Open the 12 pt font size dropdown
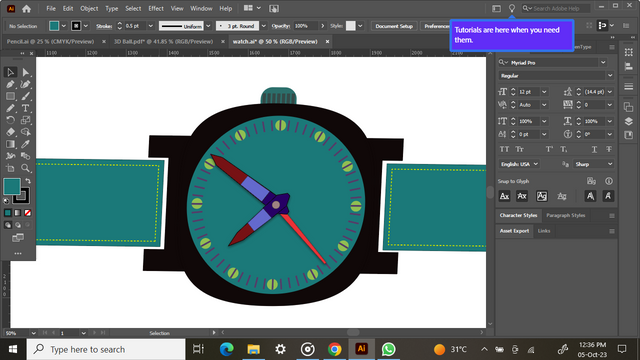This screenshot has width=640, height=360. (x=544, y=92)
